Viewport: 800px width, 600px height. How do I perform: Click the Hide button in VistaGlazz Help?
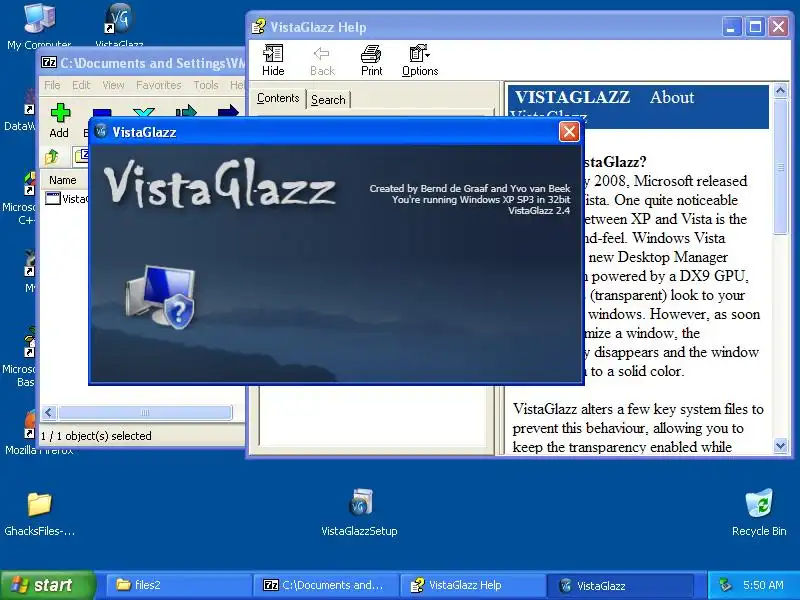(273, 60)
